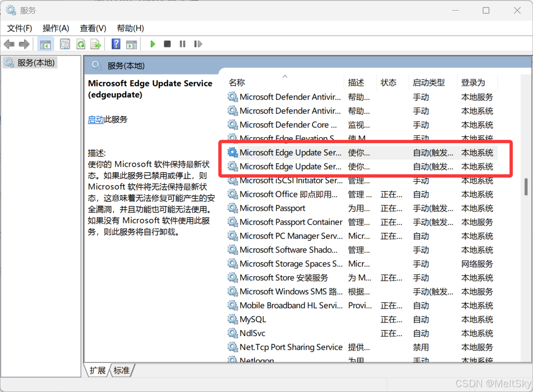Click the Back arrow toolbar icon
The height and width of the screenshot is (392, 533).
click(x=9, y=44)
